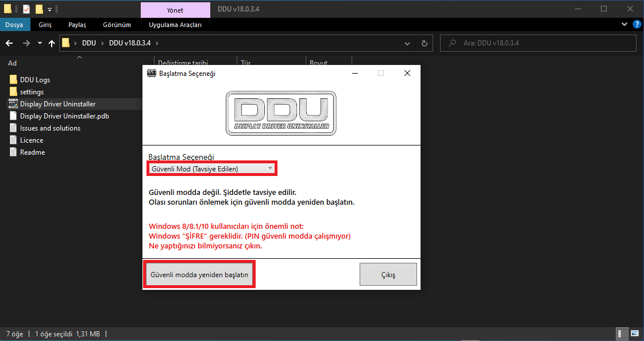Switch to the Giriş ribbon tab
Screen dimensions: 644x341
pyautogui.click(x=45, y=25)
